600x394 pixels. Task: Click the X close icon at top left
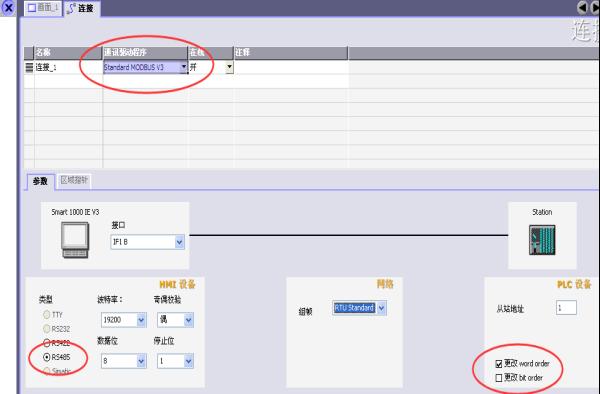pyautogui.click(x=8, y=8)
